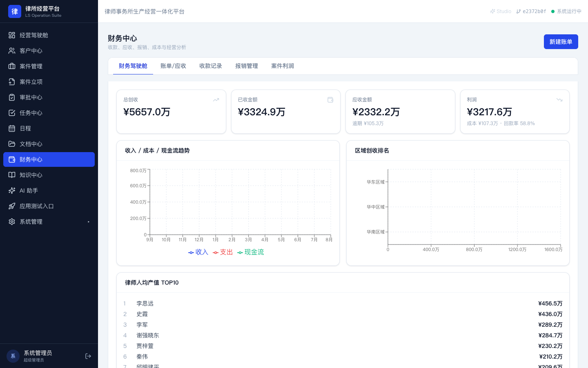Open the 日程 calendar icon

coord(12,128)
